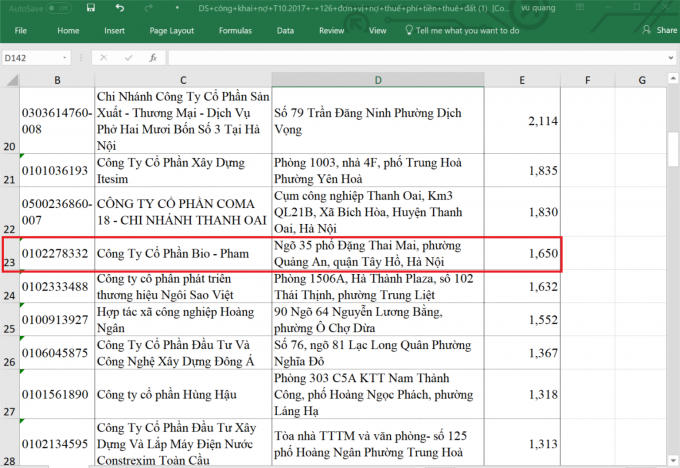Viewport: 680px width, 468px height.
Task: Switch to the Page Layout tab
Action: point(171,30)
